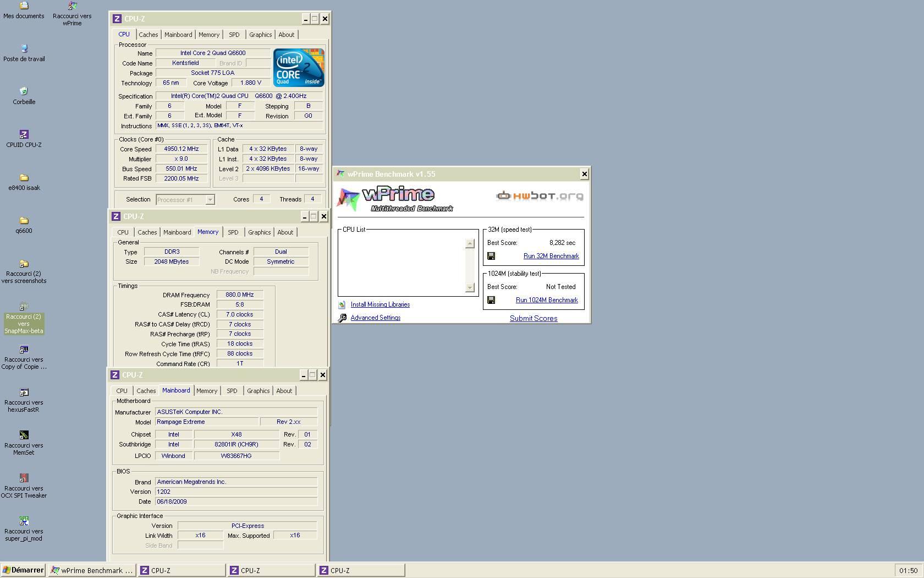This screenshot has height=578, width=924.
Task: Click the Chipset X48 value
Action: pyautogui.click(x=236, y=435)
